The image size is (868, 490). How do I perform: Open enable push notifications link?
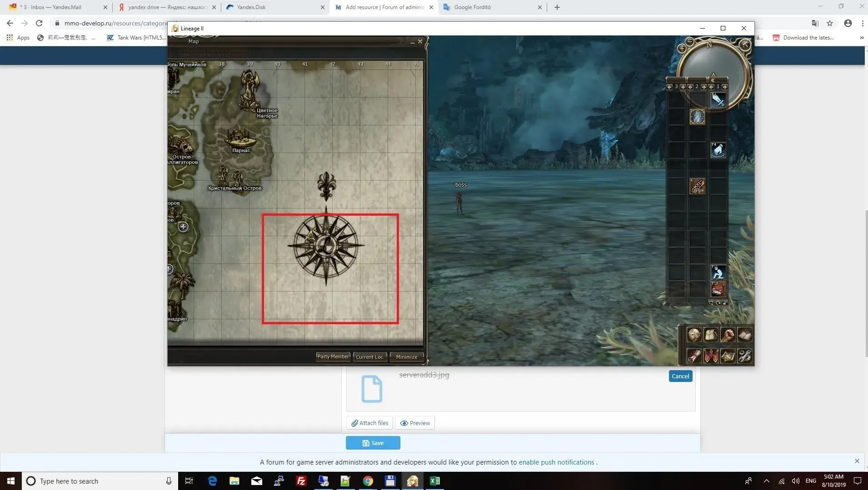click(556, 462)
